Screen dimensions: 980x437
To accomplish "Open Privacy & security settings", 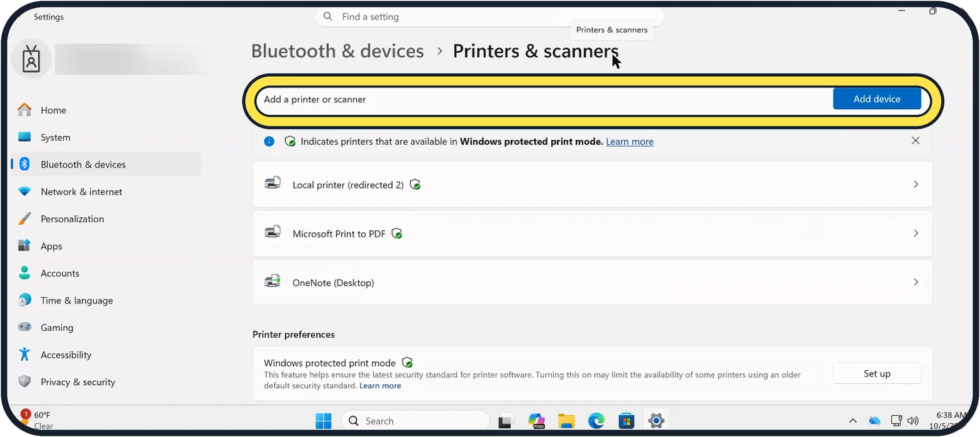I will click(105, 381).
